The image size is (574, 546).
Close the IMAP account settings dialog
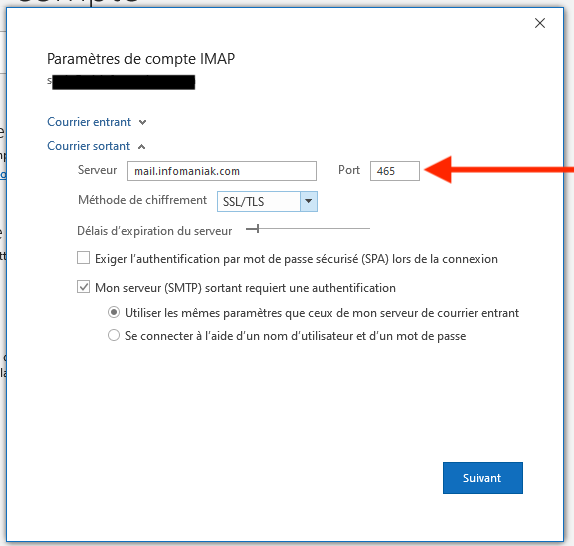(x=540, y=23)
